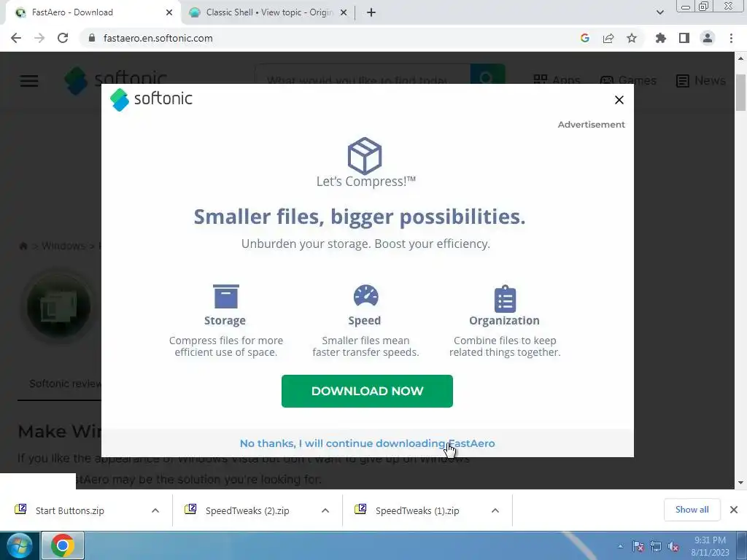
Task: Go back to previous page
Action: point(16,38)
